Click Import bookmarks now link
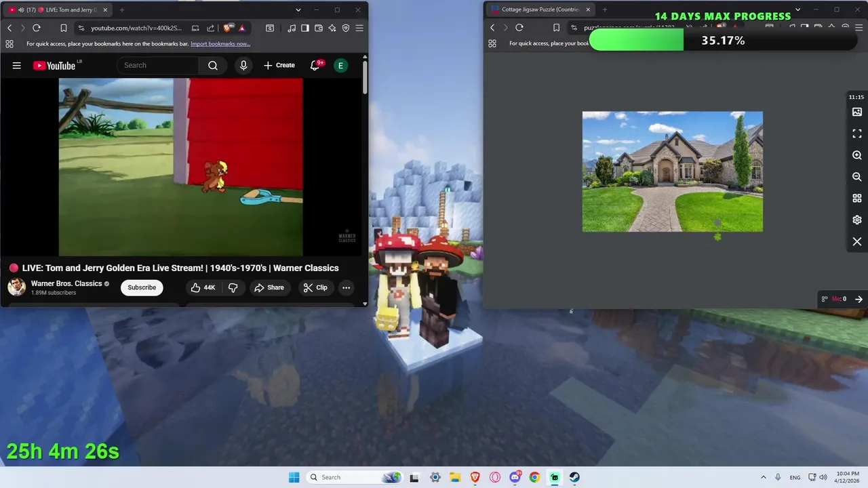Screen dimensions: 868x488 coord(220,43)
